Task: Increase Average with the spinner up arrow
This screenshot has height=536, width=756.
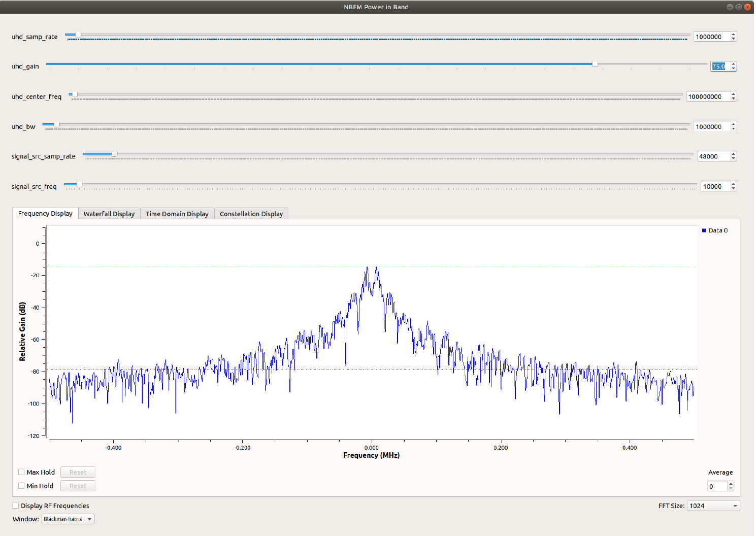Action: click(731, 484)
